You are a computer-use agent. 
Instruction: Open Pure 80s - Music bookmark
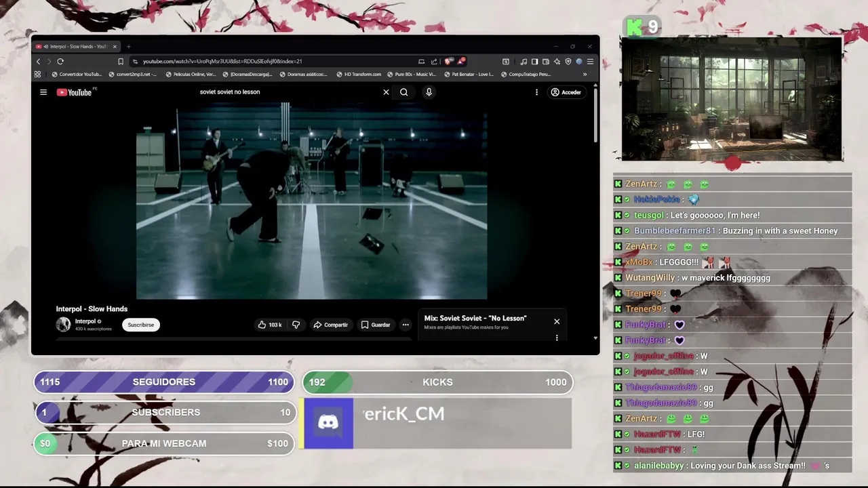(412, 75)
